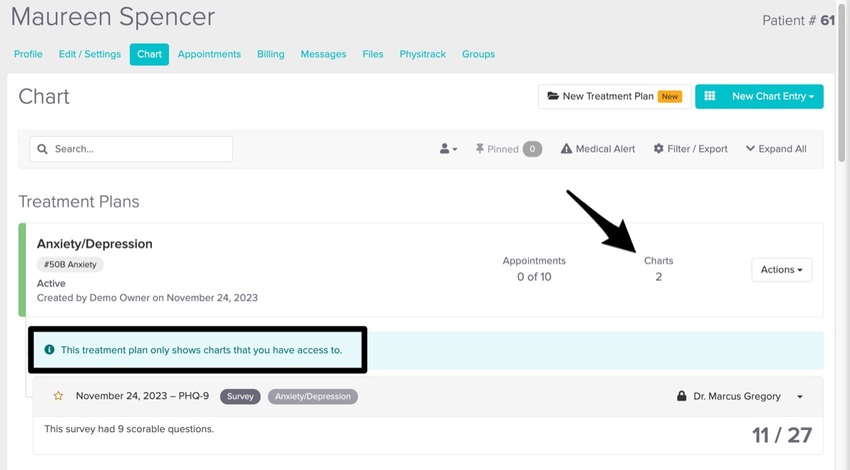Click the Medical Alert warning icon
The image size is (850, 470).
coord(566,149)
